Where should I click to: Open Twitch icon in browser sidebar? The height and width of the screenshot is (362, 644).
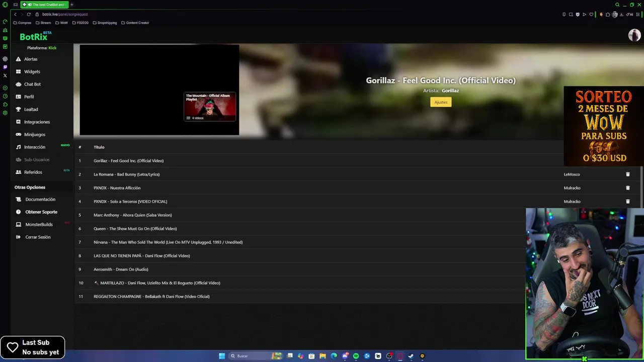[5, 67]
